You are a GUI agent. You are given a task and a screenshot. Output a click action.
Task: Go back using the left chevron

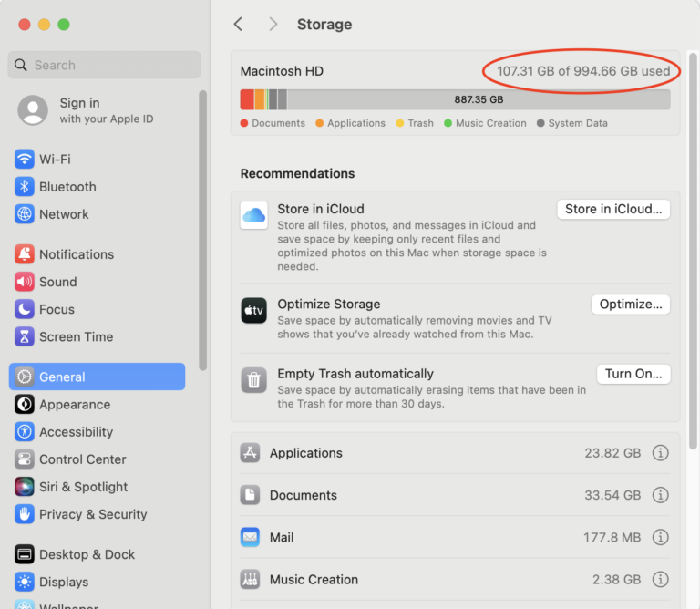coord(238,25)
